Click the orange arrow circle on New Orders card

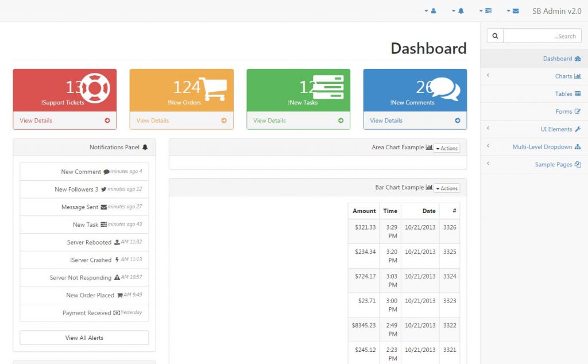(x=224, y=121)
